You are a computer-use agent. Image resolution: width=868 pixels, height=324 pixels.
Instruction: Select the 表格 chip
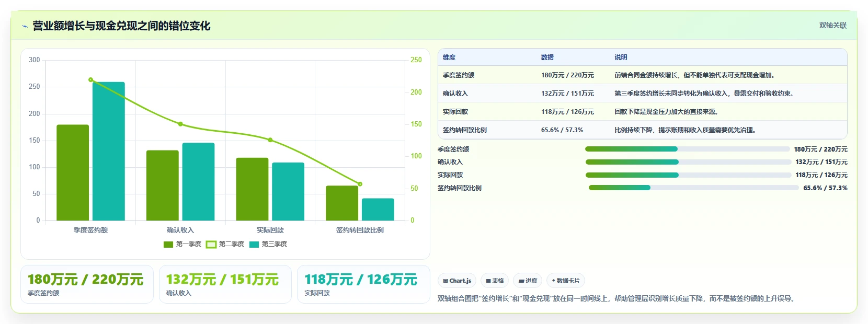click(495, 281)
